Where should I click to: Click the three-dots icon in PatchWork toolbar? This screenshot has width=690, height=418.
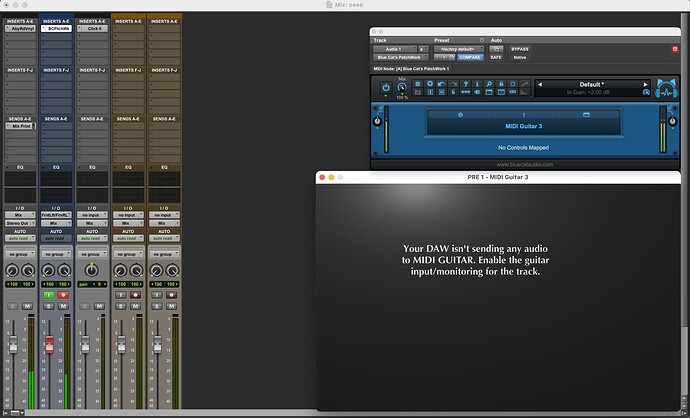coord(466,92)
